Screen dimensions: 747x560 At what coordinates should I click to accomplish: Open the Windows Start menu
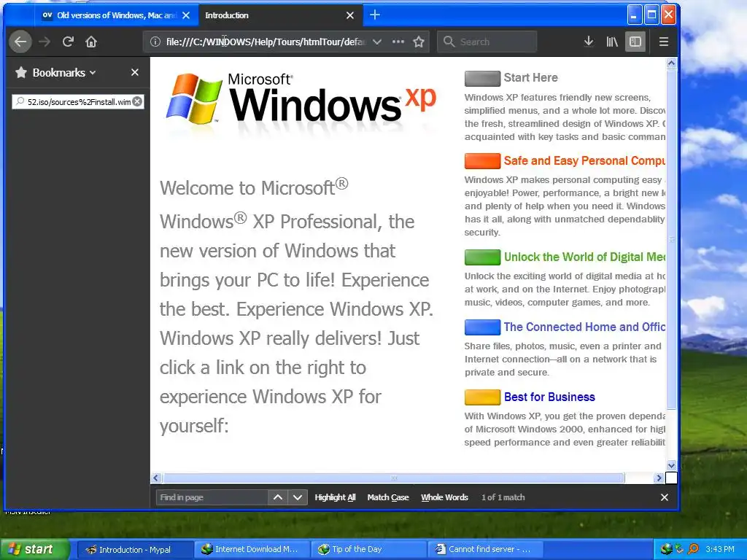pyautogui.click(x=34, y=549)
